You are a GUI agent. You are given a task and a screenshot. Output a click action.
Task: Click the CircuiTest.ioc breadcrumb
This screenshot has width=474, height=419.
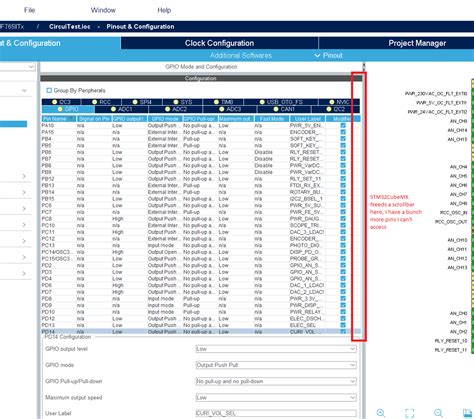point(69,27)
